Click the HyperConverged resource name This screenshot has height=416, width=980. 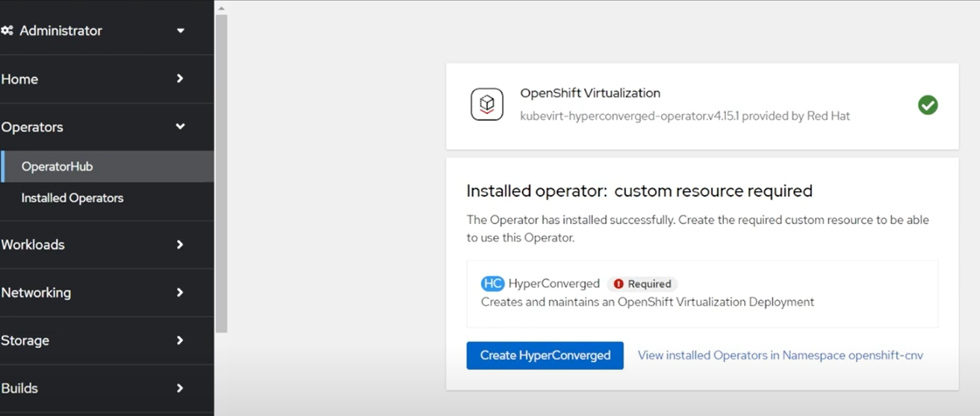[554, 284]
